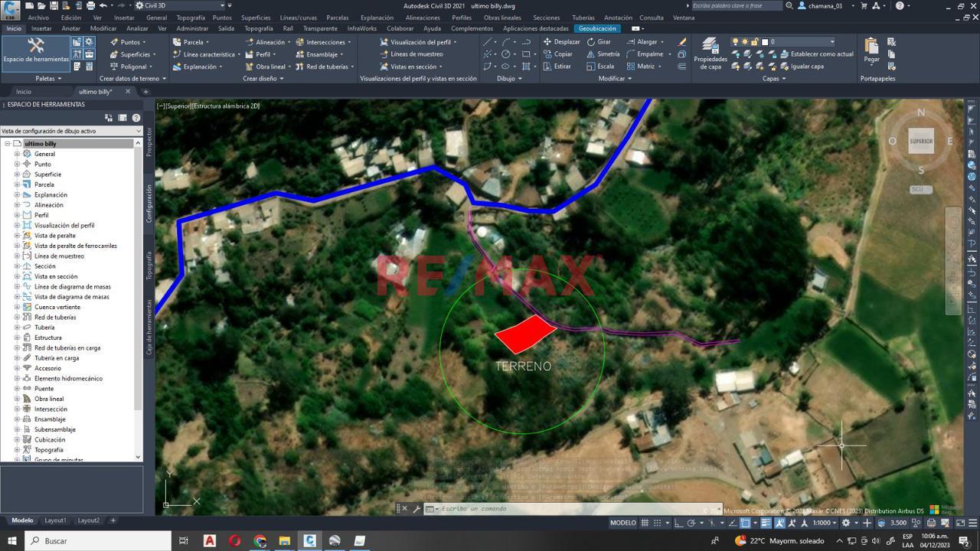Open the Topografía menu

tap(190, 18)
